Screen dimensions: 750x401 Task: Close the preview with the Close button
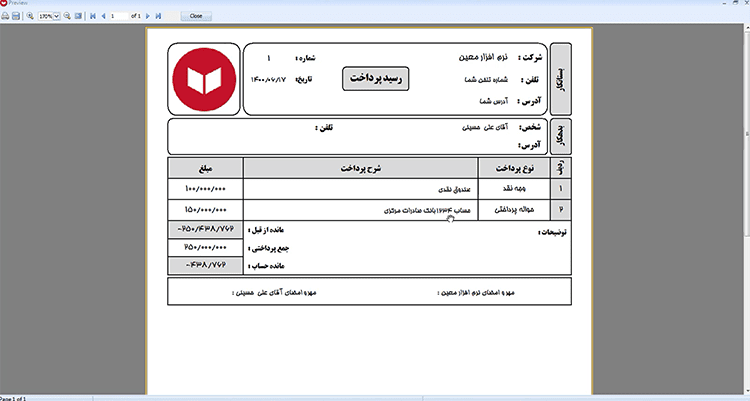(196, 16)
